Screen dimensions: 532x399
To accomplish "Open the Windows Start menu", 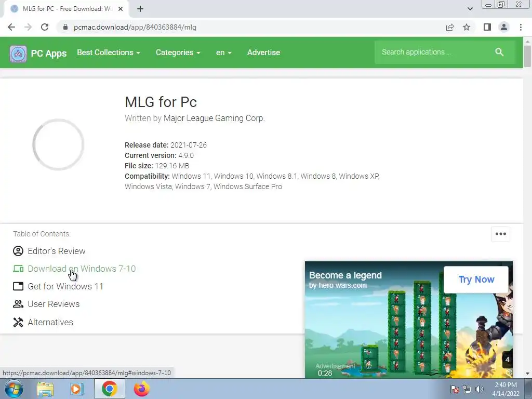I will (14, 389).
